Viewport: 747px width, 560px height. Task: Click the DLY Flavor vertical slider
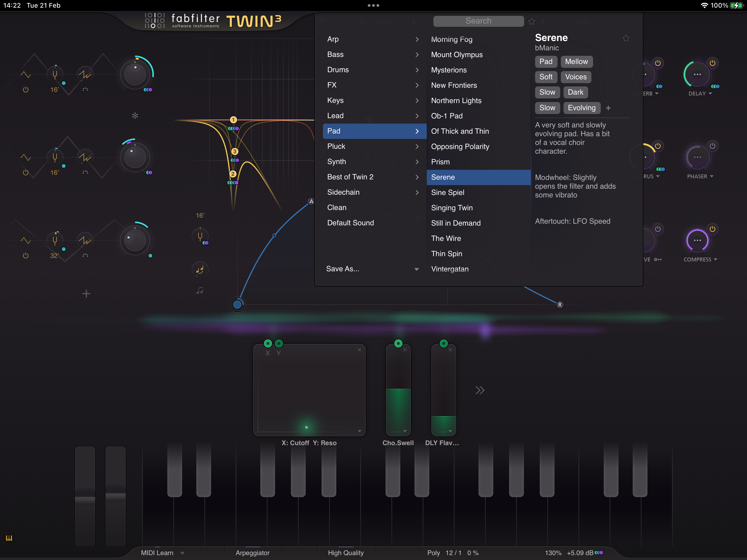coord(443,390)
